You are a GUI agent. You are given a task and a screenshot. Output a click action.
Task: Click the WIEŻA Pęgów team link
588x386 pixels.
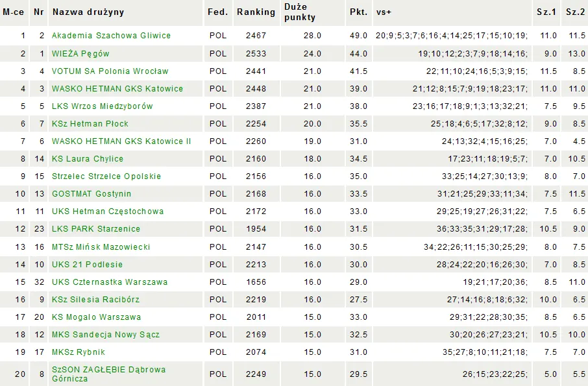[x=80, y=54]
